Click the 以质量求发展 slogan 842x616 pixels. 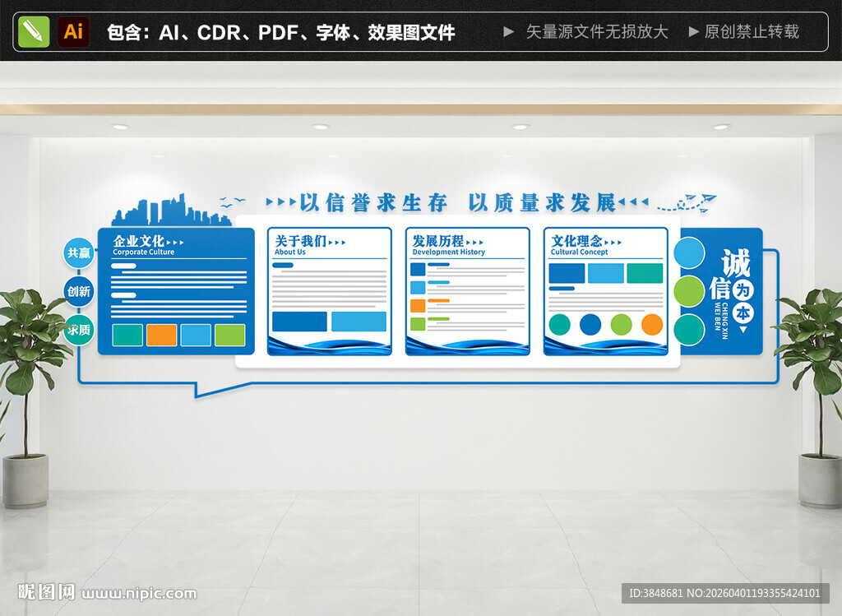tap(543, 203)
